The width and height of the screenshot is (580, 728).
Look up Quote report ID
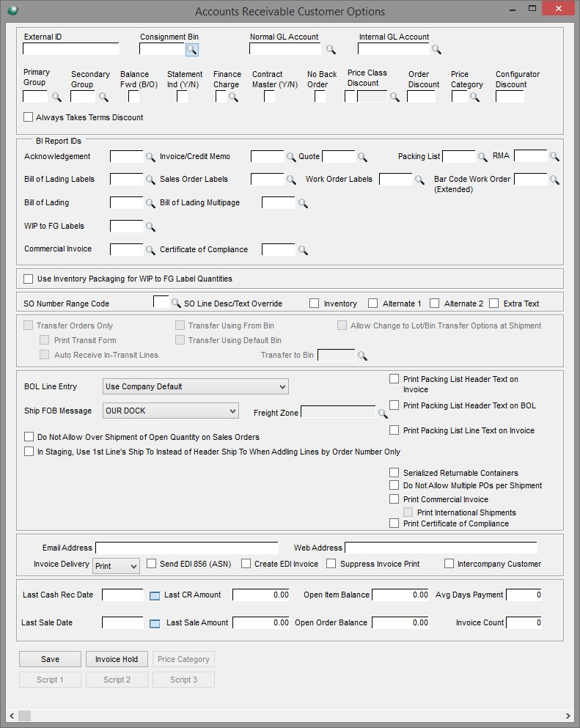362,157
